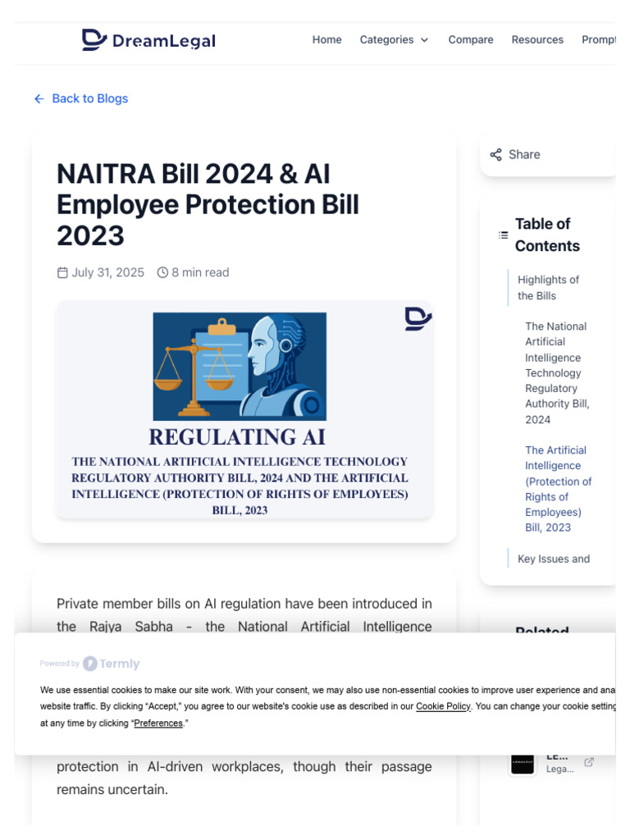630x840 pixels.
Task: Open the Resources menu item
Action: point(537,39)
